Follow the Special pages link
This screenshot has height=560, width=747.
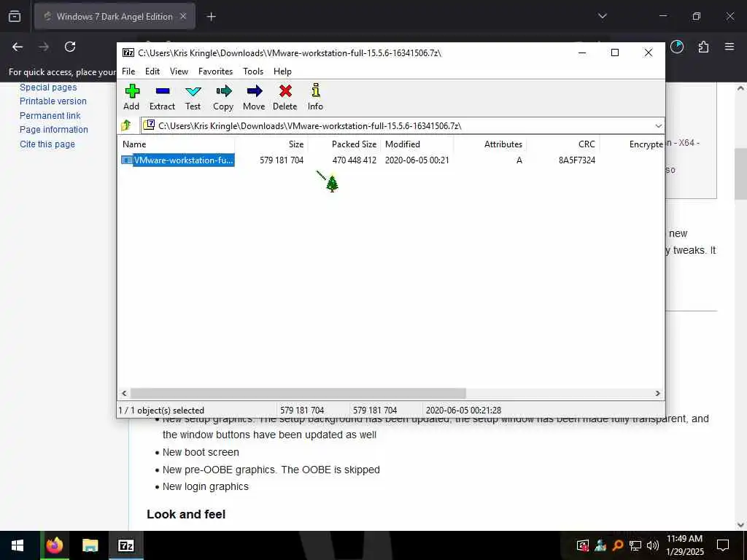[48, 87]
